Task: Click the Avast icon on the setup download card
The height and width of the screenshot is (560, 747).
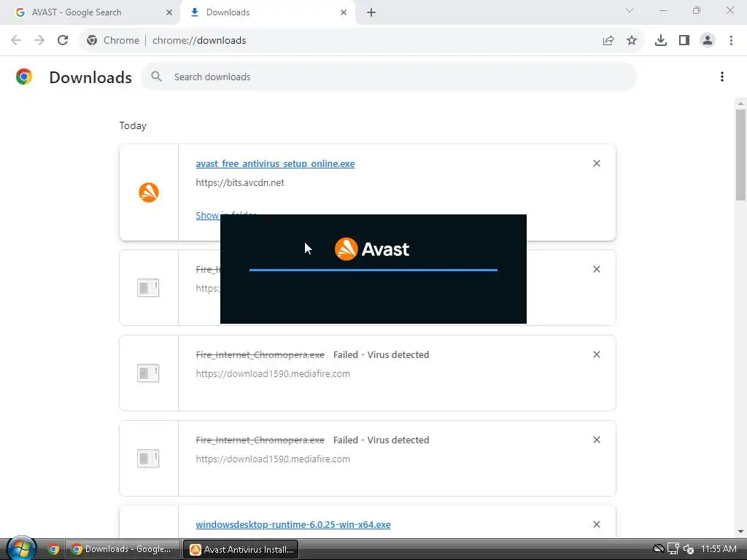Action: [149, 192]
